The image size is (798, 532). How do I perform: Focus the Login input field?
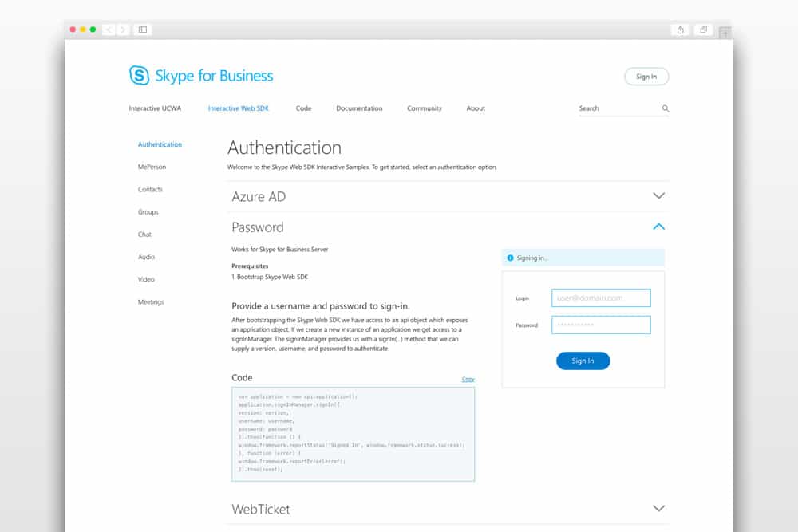coord(601,298)
